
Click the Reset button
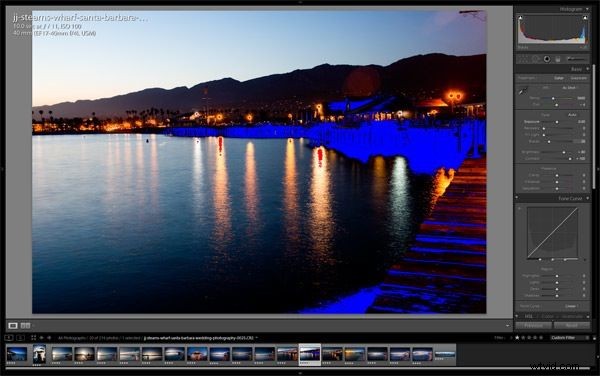coord(572,326)
